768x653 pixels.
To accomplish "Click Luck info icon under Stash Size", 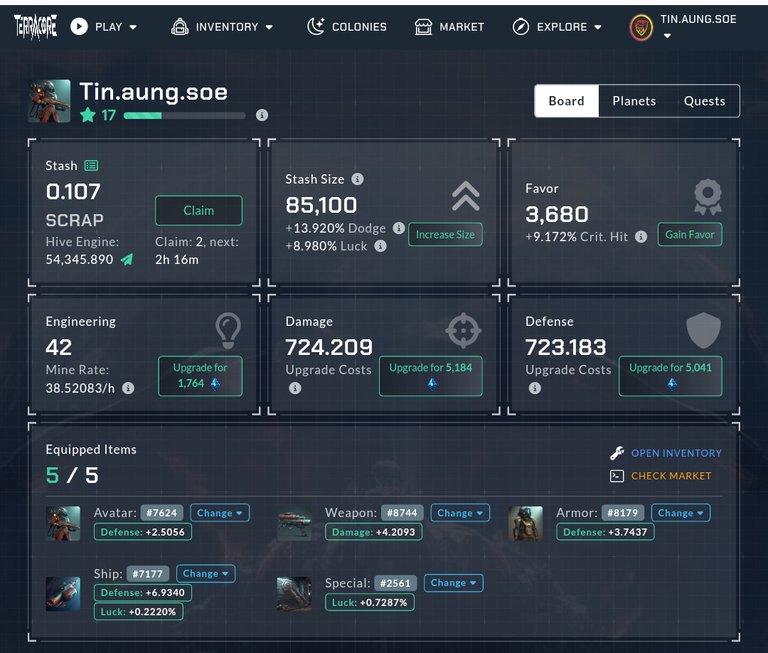I will (380, 246).
